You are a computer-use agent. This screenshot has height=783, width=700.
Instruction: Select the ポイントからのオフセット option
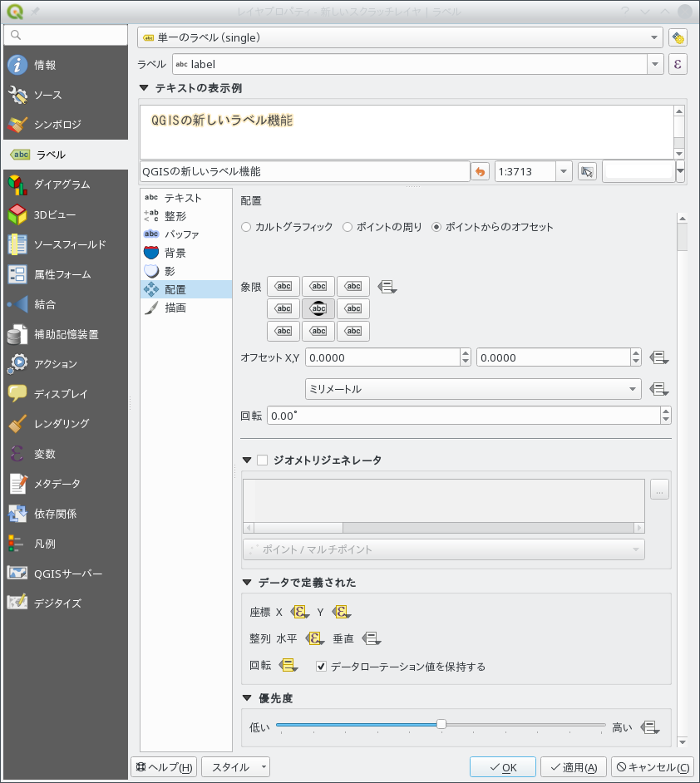pos(492,227)
